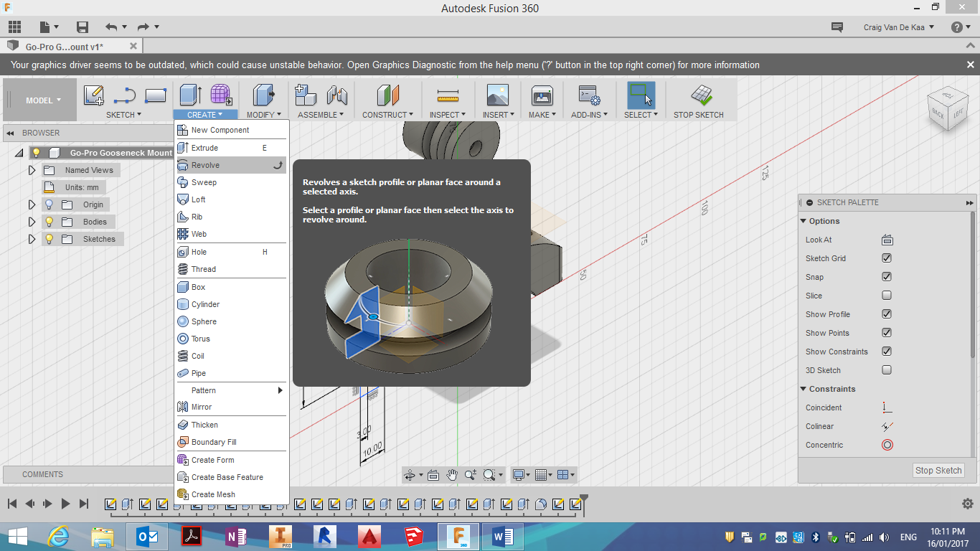Image resolution: width=980 pixels, height=551 pixels.
Task: Apply the Concentric constraint icon
Action: (x=887, y=445)
